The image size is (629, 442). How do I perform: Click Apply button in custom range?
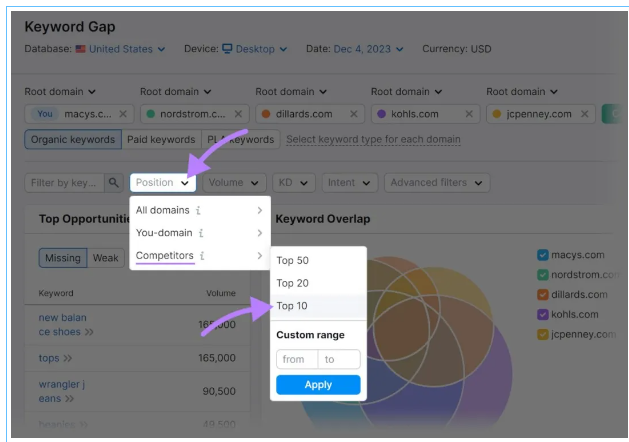coord(318,385)
